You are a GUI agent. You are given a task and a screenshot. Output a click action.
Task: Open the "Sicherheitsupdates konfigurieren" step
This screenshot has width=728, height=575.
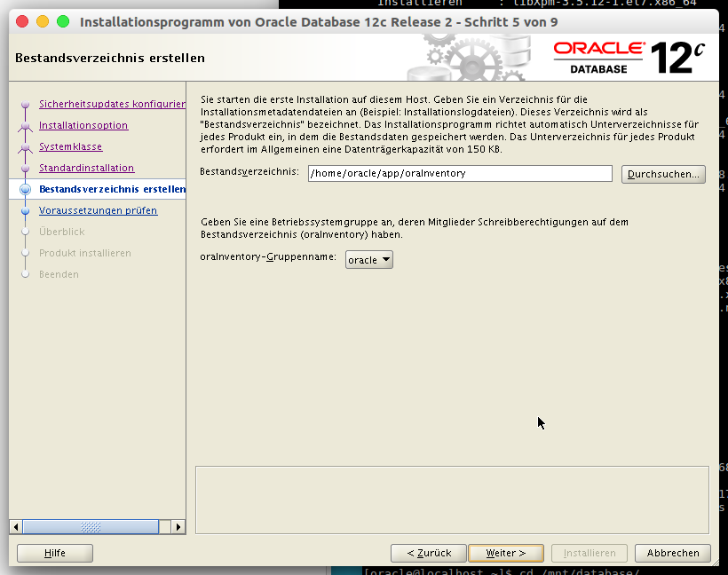(112, 104)
